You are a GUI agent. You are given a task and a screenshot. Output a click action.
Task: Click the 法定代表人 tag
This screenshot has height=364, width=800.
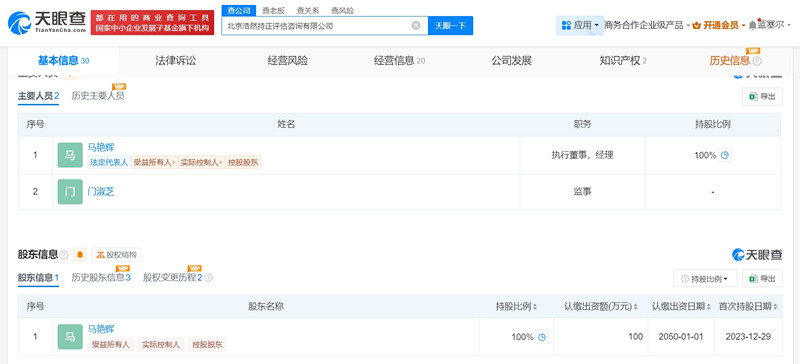[109, 163]
